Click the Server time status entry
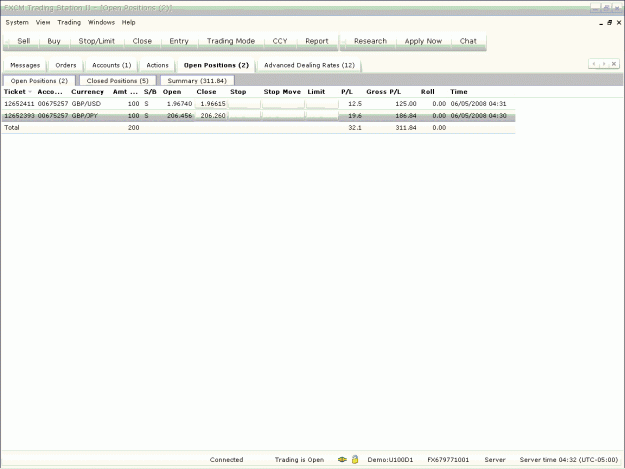The width and height of the screenshot is (625, 469). [x=569, y=460]
